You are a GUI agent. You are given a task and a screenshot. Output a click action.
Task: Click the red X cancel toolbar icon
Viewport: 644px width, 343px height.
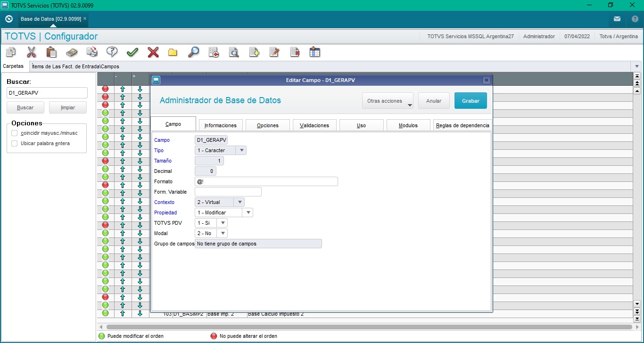(153, 52)
